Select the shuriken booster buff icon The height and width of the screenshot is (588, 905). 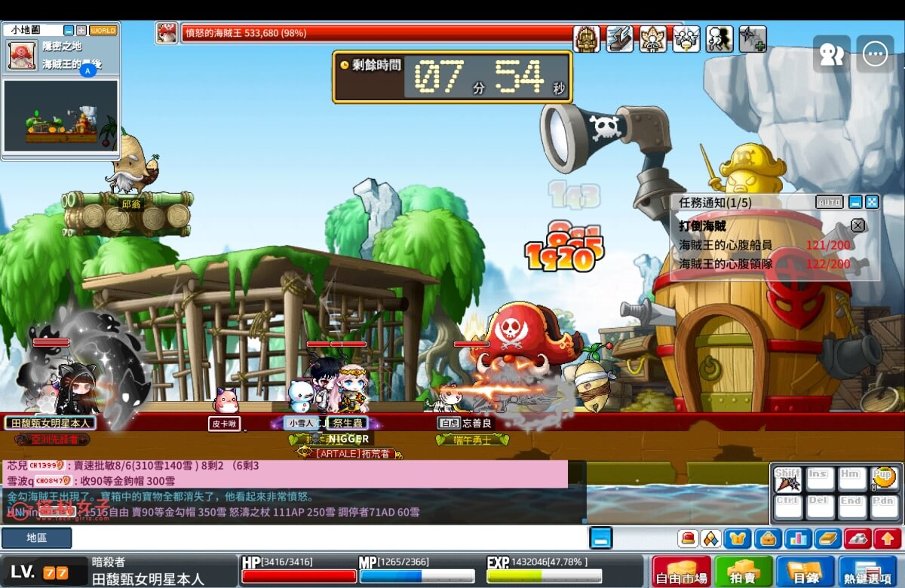[753, 38]
